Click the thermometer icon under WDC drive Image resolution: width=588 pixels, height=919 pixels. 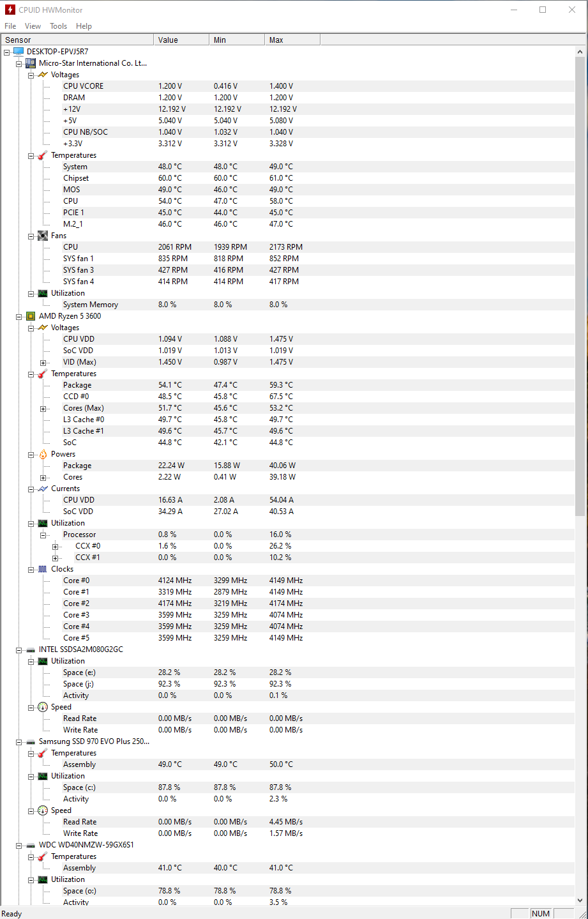43,856
